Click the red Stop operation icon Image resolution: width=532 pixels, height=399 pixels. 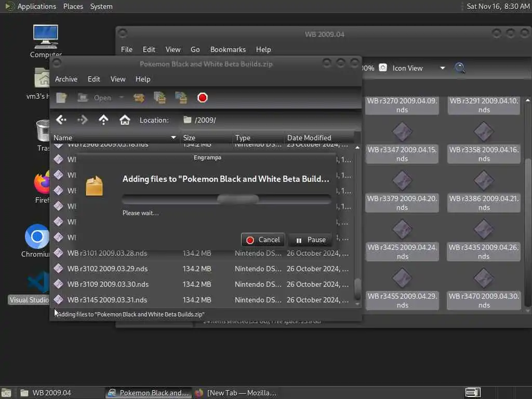click(203, 98)
